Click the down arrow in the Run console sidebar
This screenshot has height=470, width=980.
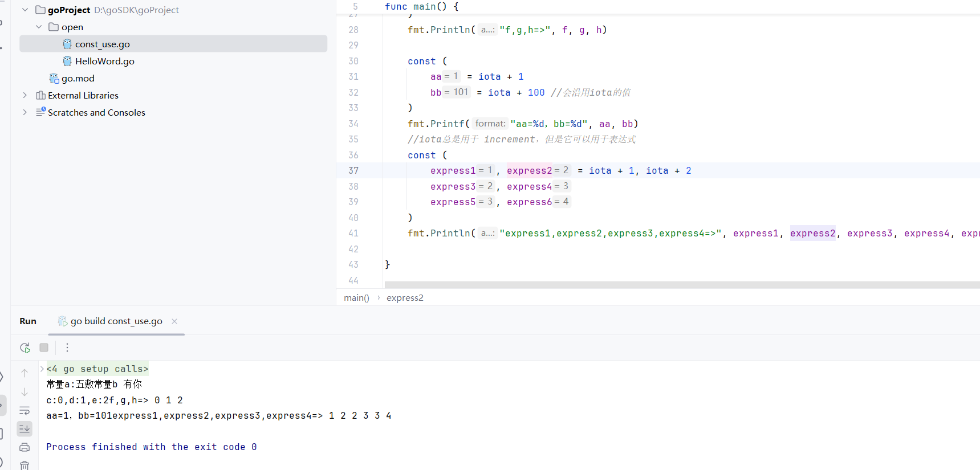pos(25,392)
